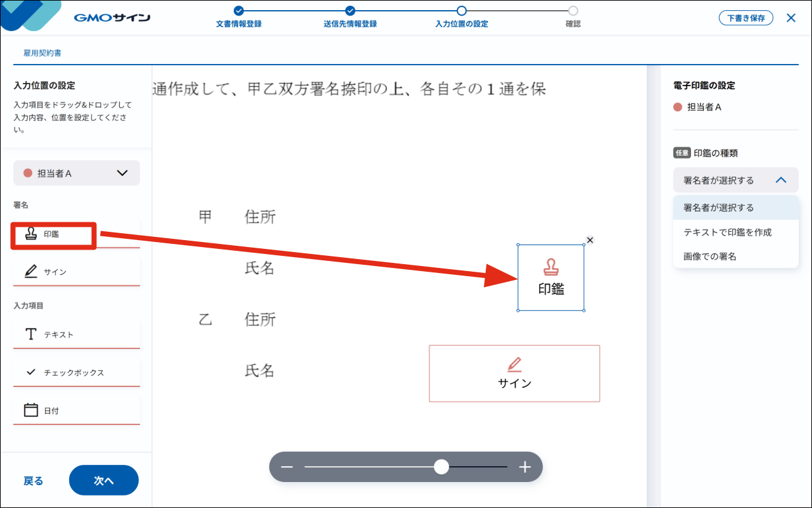Open the 雇用契約書 document tab
Image resolution: width=812 pixels, height=508 pixels.
(x=42, y=53)
